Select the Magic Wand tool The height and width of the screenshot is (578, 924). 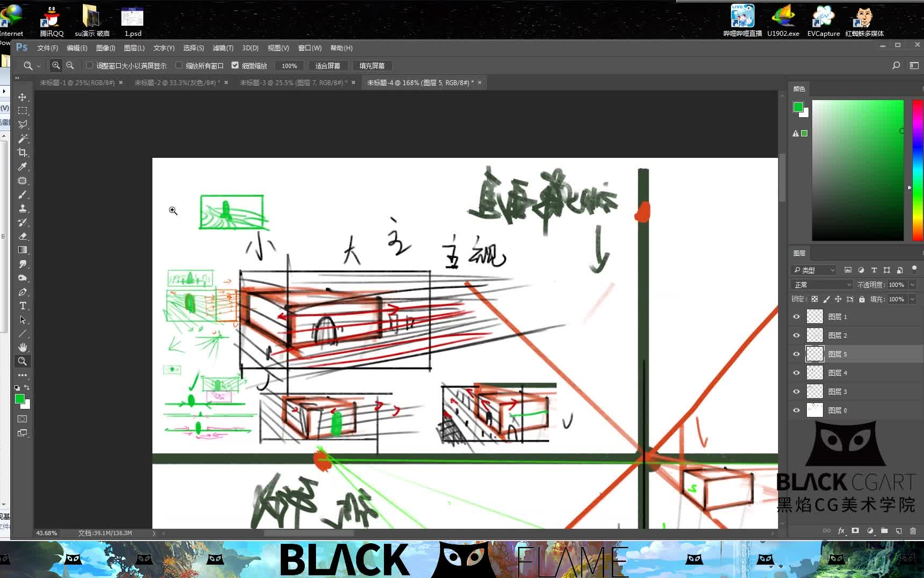coord(22,139)
